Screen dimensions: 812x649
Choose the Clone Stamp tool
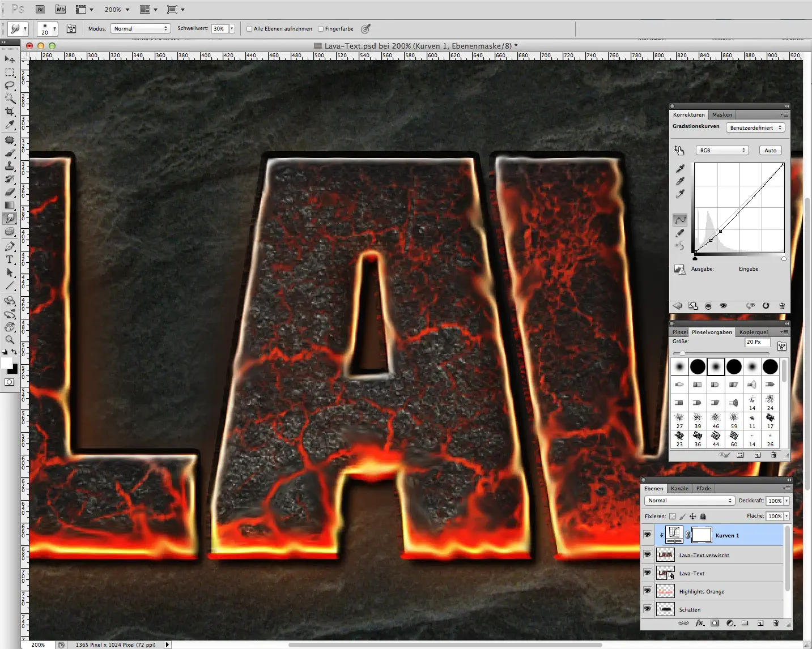coord(10,166)
